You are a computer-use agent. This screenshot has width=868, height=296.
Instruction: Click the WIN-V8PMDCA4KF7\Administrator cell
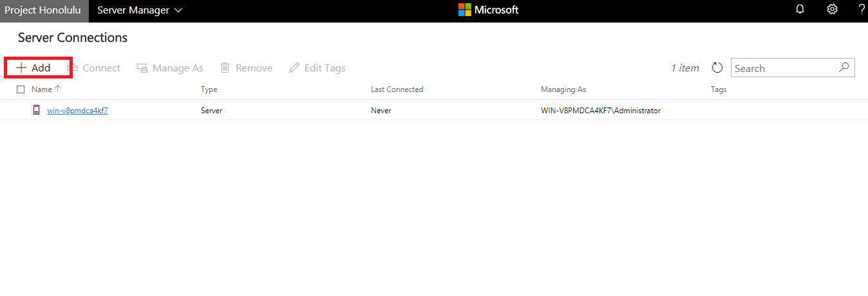point(601,111)
